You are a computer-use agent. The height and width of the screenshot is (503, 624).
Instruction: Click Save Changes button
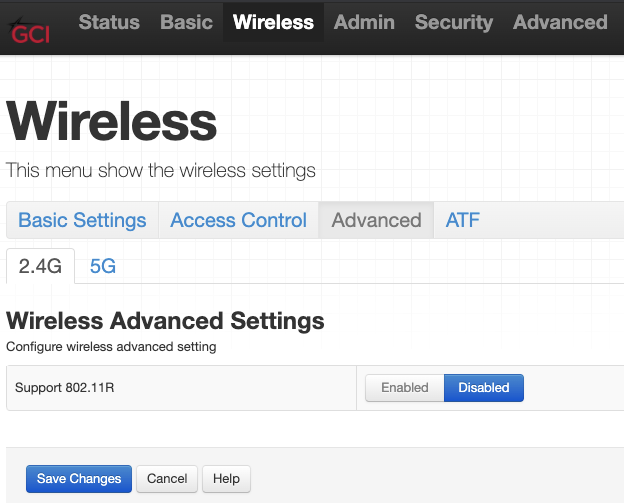tap(79, 479)
